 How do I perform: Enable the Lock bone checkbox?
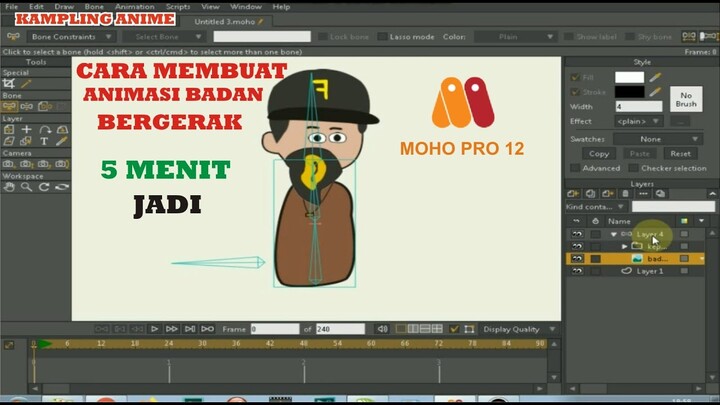point(323,37)
